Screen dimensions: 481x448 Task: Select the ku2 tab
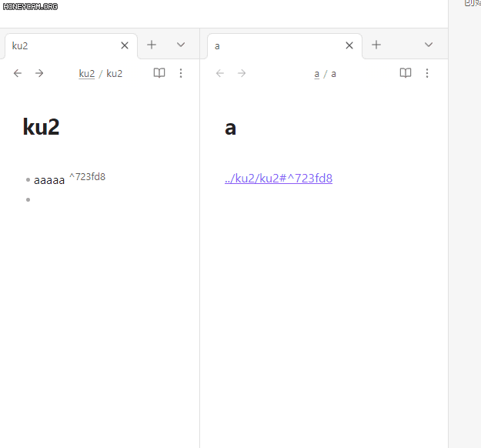[x=71, y=46]
